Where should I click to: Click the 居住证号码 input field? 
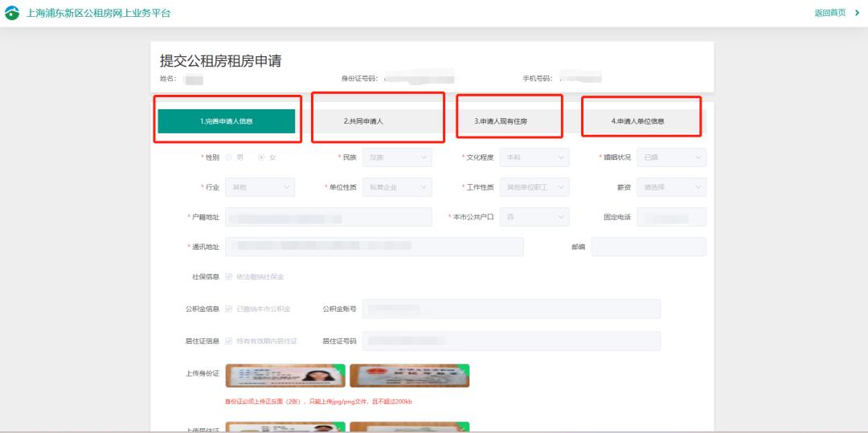tap(511, 341)
